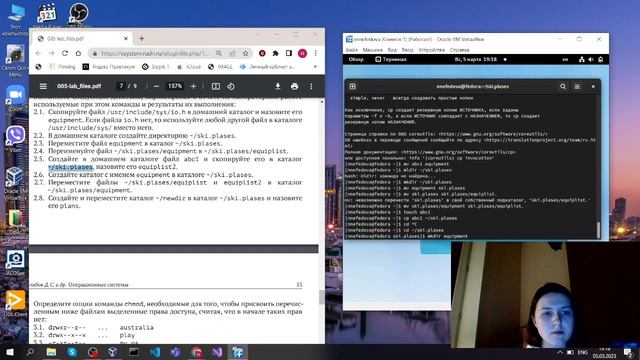
Task: Open Chrome three-dot menu
Action: [x=316, y=53]
